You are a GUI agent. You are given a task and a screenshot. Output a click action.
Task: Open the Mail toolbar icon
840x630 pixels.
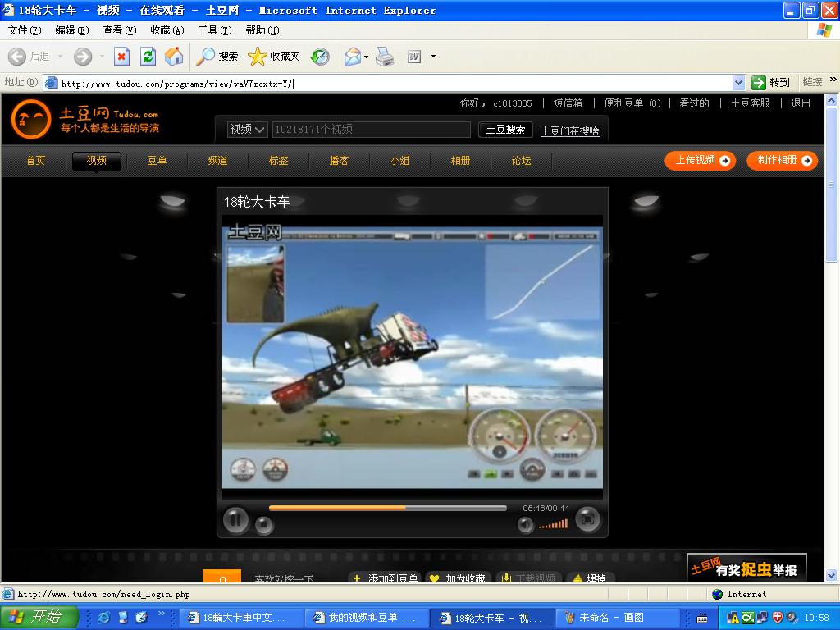(x=353, y=57)
